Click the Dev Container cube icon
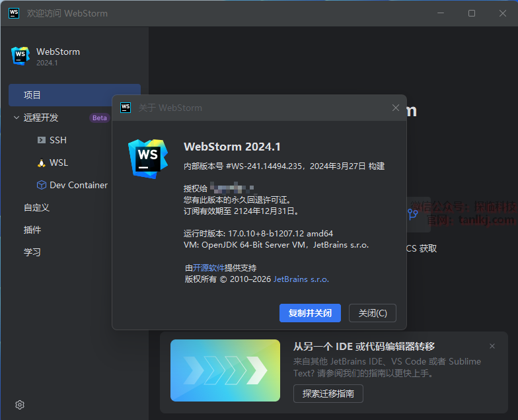This screenshot has width=518, height=420. tap(41, 185)
